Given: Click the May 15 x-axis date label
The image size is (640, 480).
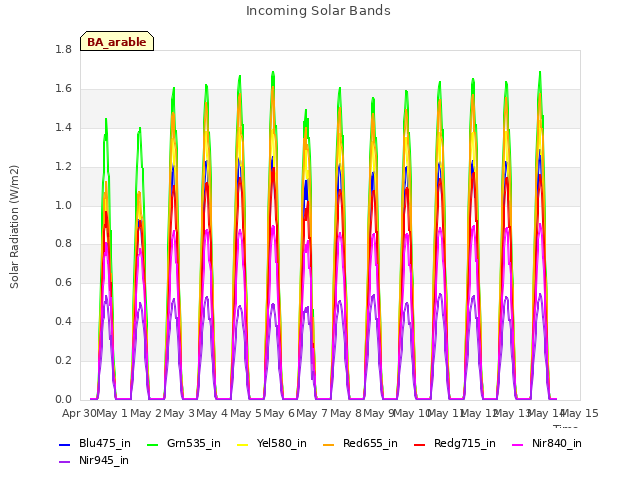Looking at the screenshot, I should click(580, 414).
